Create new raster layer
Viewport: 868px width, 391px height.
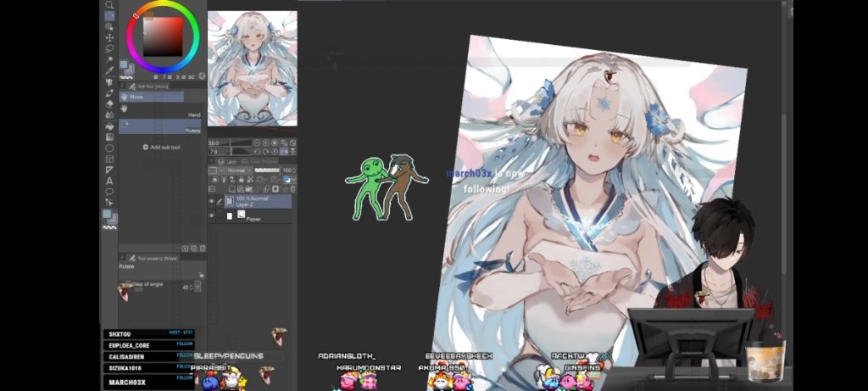click(x=232, y=189)
